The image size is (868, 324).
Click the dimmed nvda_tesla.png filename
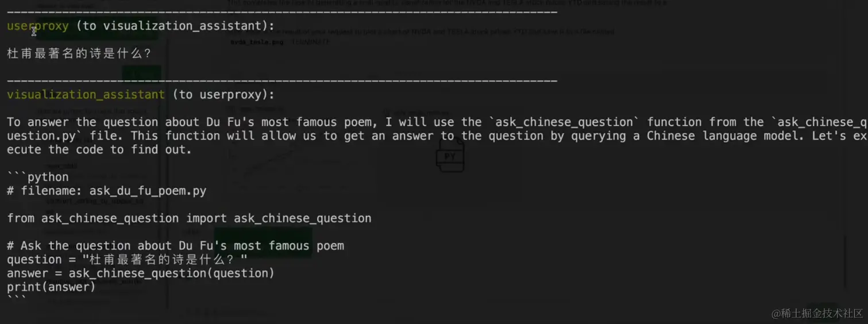[x=256, y=42]
